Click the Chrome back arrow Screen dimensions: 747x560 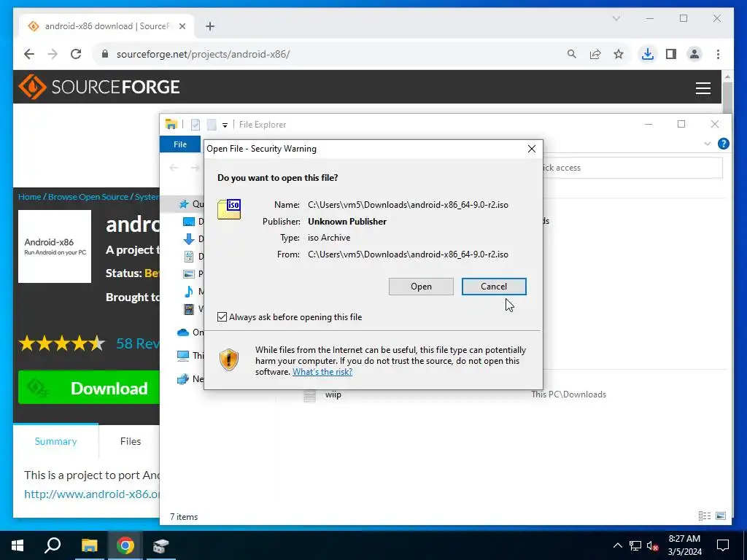29,54
